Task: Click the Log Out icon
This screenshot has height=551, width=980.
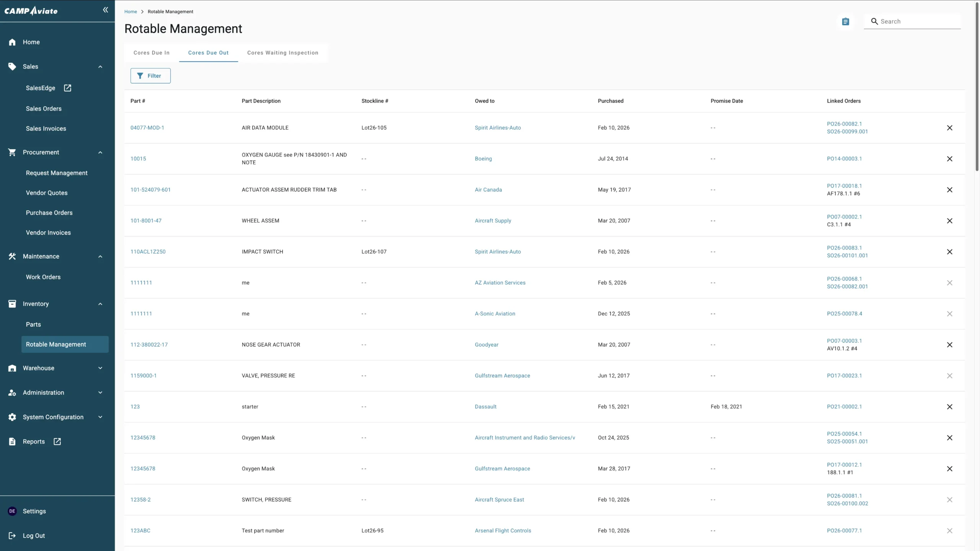Action: pos(12,536)
